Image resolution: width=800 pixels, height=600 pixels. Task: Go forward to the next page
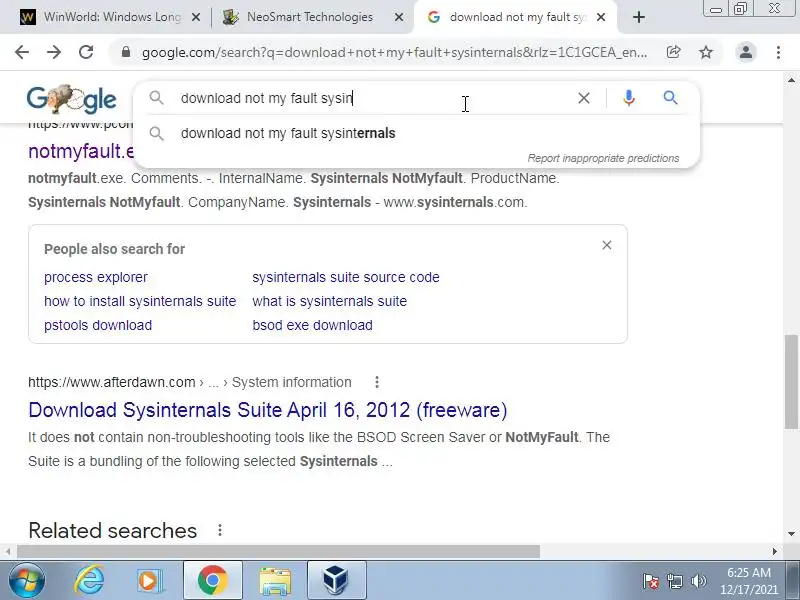(54, 52)
